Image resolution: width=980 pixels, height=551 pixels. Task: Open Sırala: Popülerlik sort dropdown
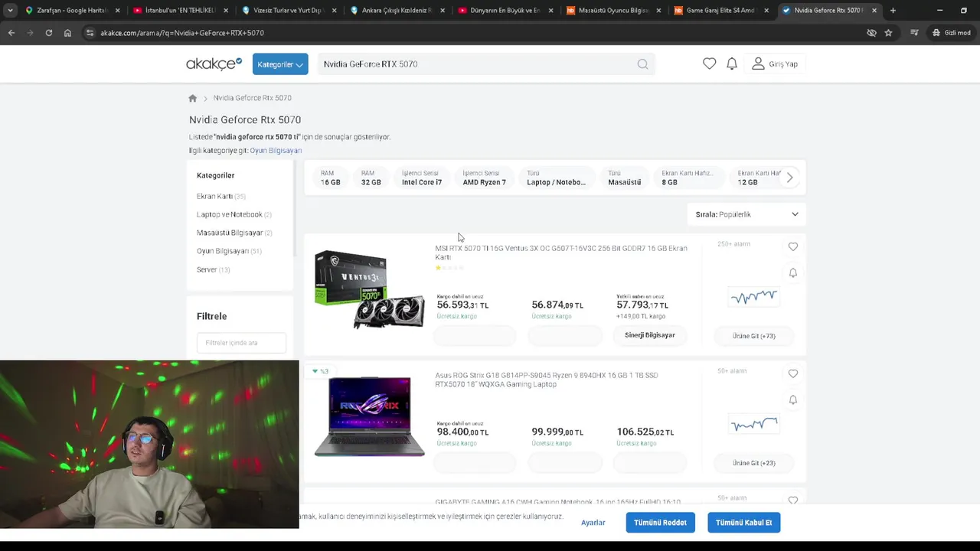pos(746,214)
